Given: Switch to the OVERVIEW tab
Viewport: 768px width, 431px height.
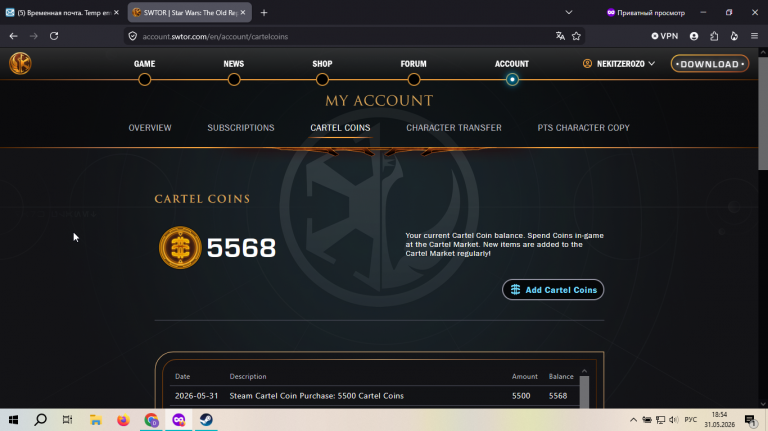Looking at the screenshot, I should pyautogui.click(x=150, y=128).
